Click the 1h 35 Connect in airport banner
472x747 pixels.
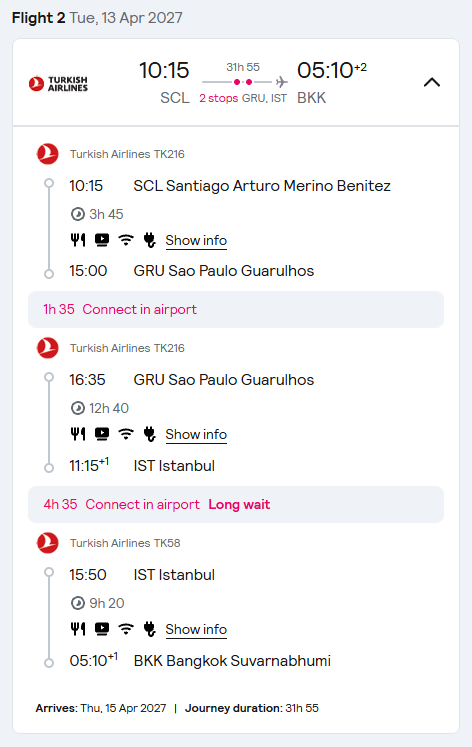(236, 310)
